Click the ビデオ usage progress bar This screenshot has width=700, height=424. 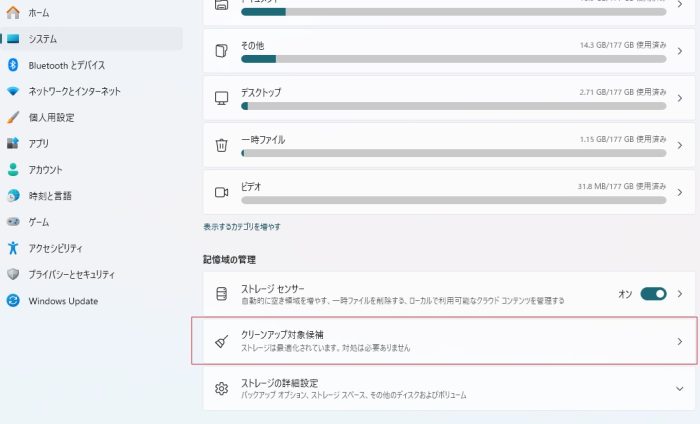pyautogui.click(x=454, y=200)
